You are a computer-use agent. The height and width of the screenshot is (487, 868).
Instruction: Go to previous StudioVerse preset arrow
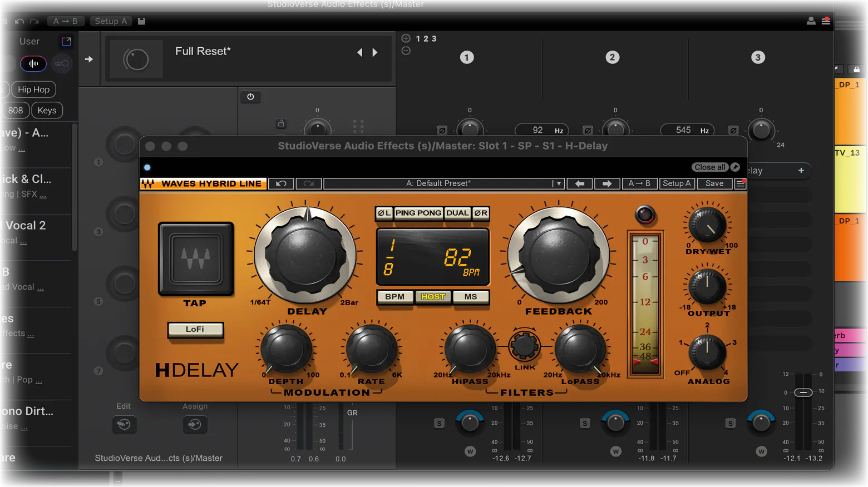pyautogui.click(x=360, y=52)
